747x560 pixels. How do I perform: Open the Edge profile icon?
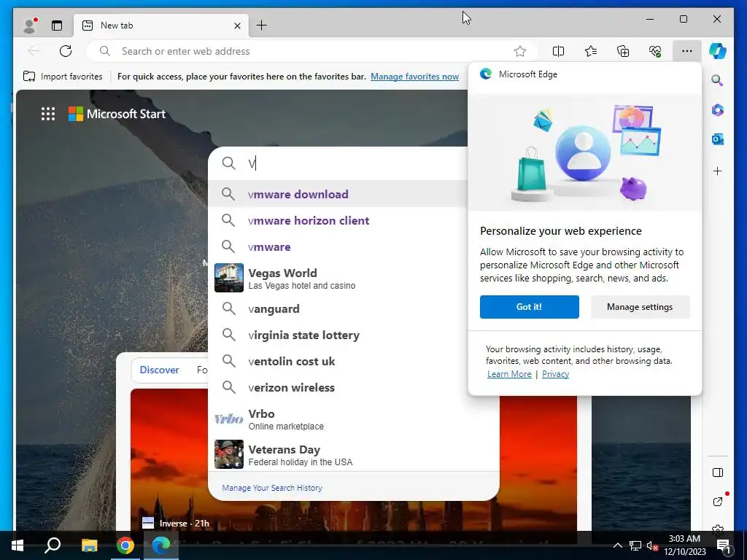[30, 26]
